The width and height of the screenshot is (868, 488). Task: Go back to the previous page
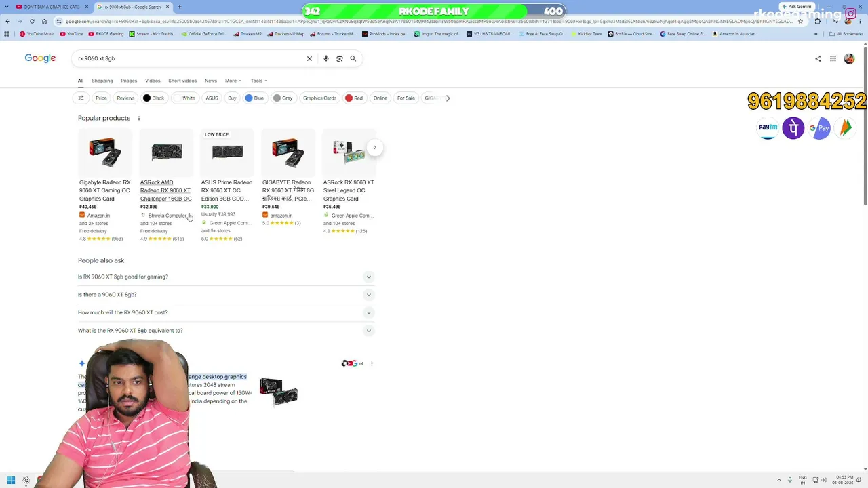[x=7, y=21]
